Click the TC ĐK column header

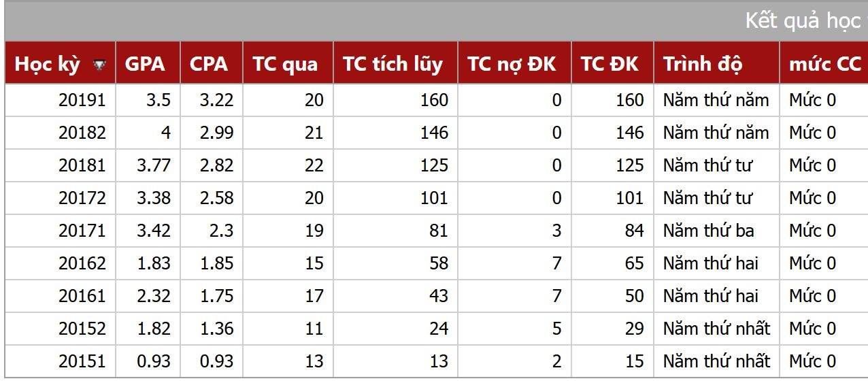610,64
